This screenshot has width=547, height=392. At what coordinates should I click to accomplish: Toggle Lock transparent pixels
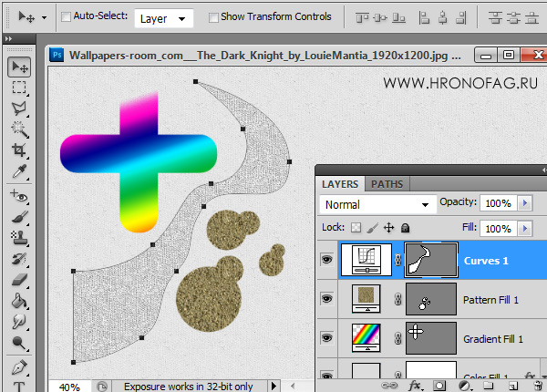pyautogui.click(x=356, y=228)
